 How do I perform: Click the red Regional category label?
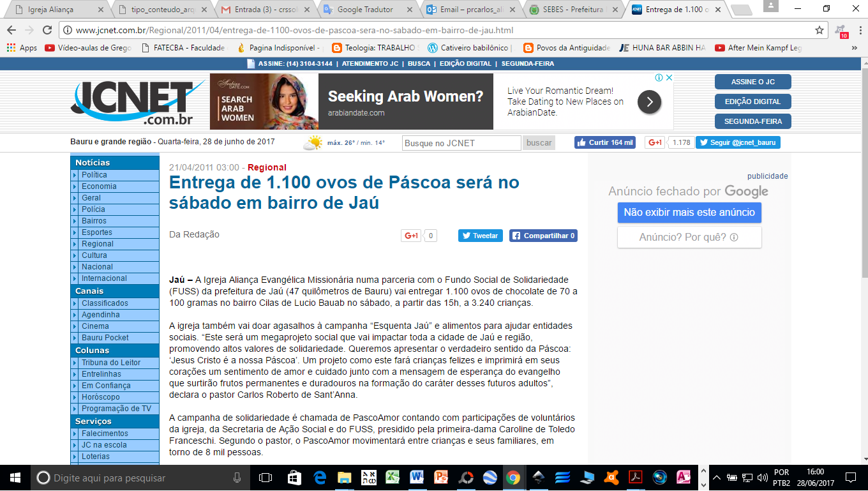point(267,168)
